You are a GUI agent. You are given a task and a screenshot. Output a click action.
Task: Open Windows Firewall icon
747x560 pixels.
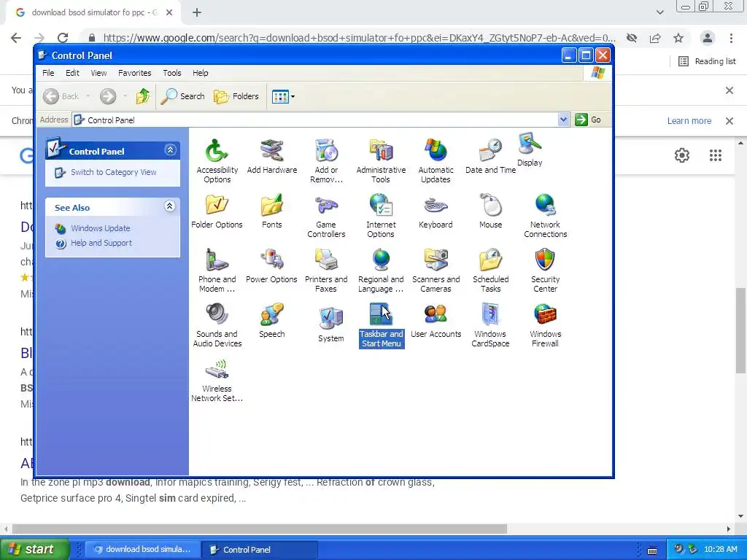[545, 325]
